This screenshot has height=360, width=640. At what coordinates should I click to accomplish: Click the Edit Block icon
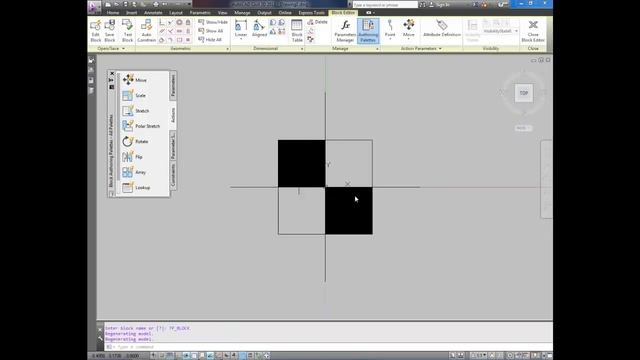click(x=96, y=31)
